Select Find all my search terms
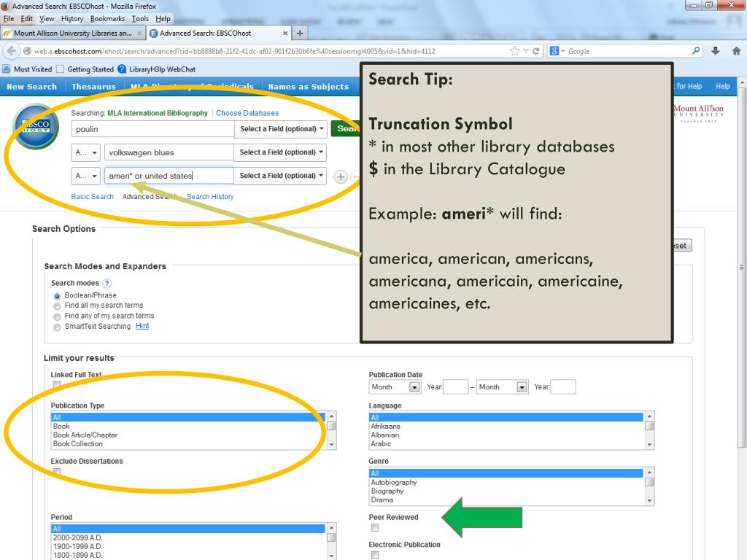Viewport: 747px width, 560px height. pyautogui.click(x=57, y=306)
